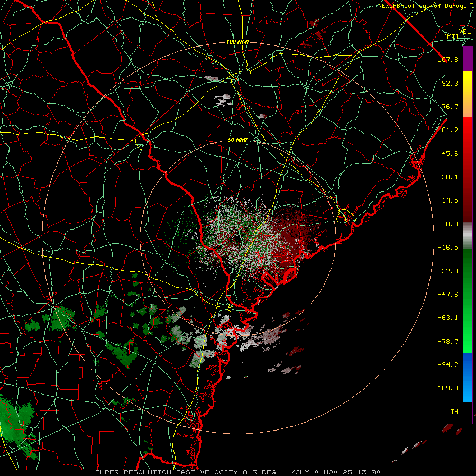Click the -78.7 velocity scale value
Viewport: 476px width, 476px height.
pyautogui.click(x=448, y=342)
